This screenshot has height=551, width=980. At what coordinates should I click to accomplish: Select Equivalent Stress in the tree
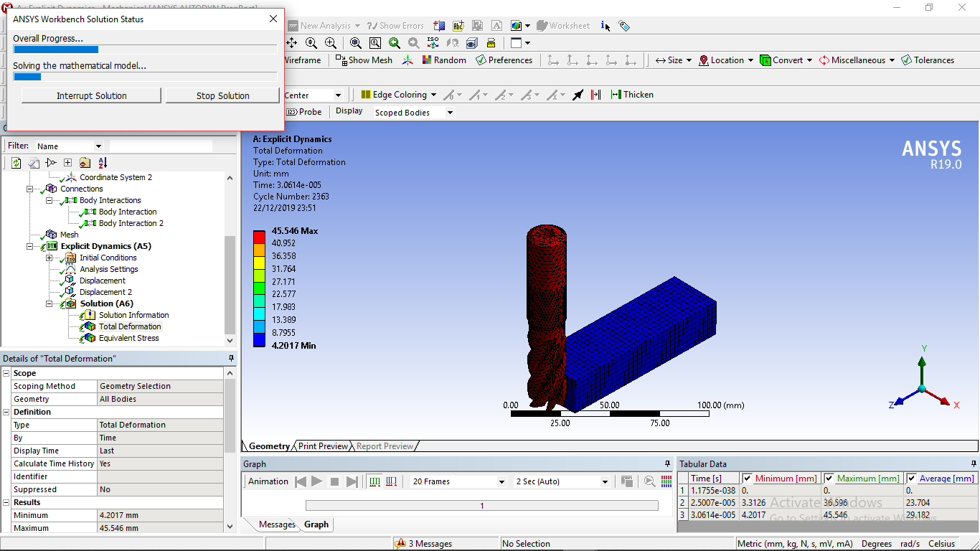coord(129,338)
